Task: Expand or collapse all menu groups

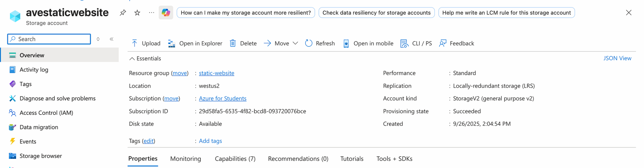Action: click(98, 39)
